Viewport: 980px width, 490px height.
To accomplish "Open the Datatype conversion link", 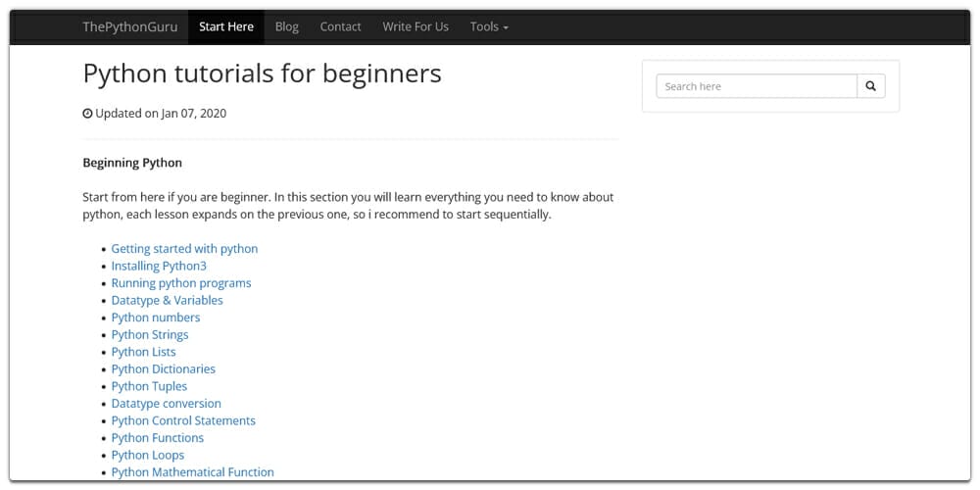I will coord(167,403).
